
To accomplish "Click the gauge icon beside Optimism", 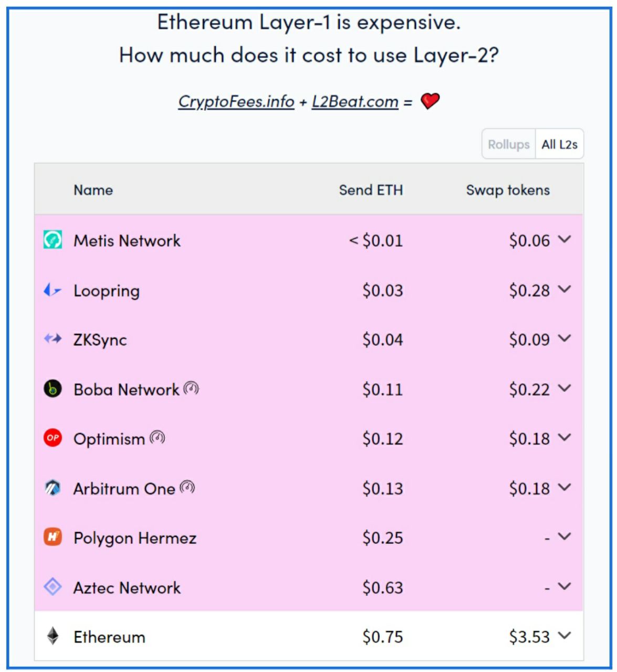I will (158, 437).
